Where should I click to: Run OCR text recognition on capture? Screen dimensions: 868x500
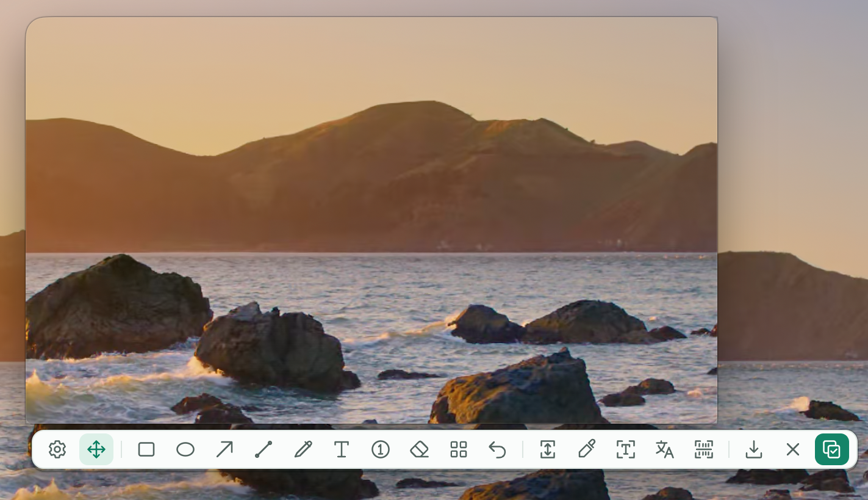[626, 450]
